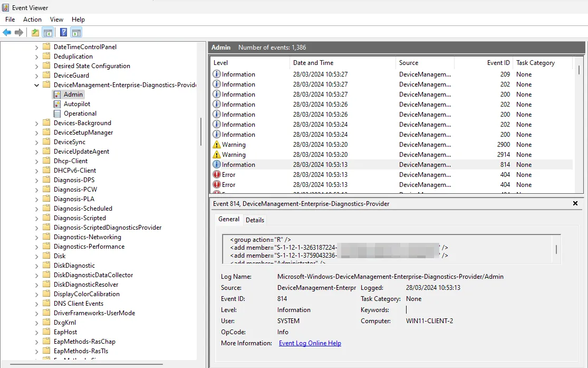Click the information icon of event 209

pyautogui.click(x=217, y=74)
